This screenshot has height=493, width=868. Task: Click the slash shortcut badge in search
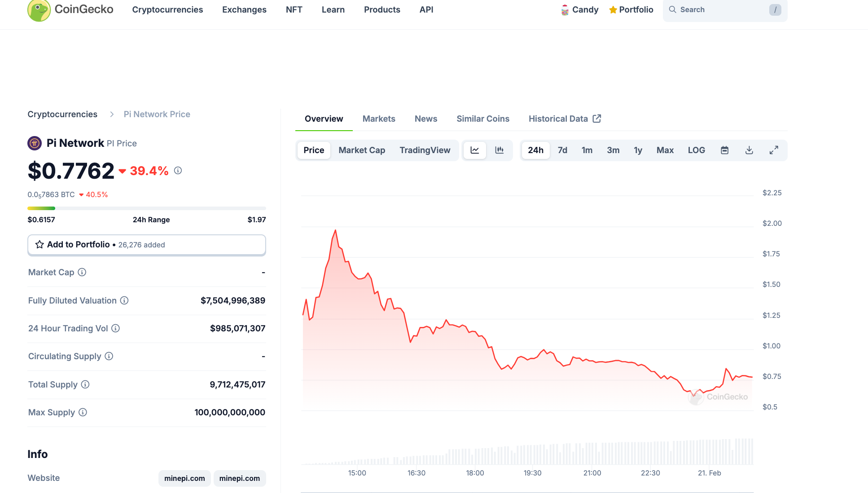tap(775, 10)
